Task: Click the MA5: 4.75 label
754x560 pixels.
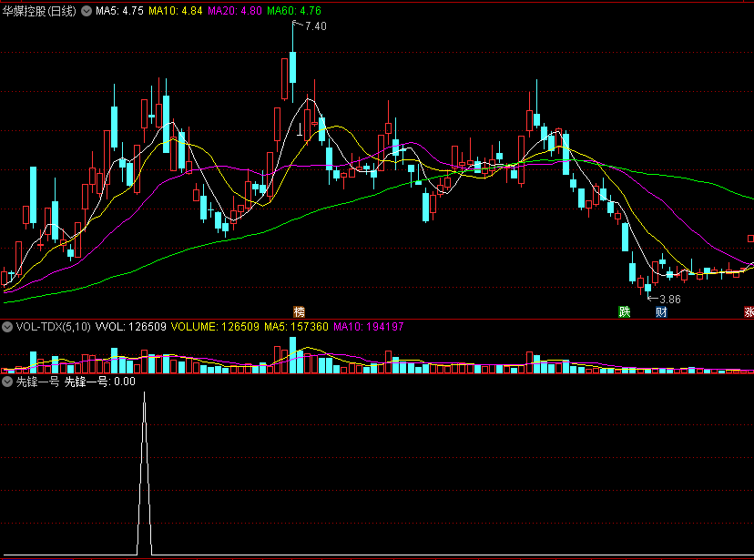Action: tap(119, 11)
